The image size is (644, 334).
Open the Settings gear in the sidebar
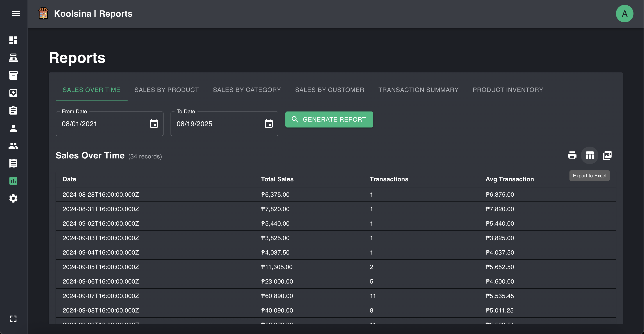13,198
